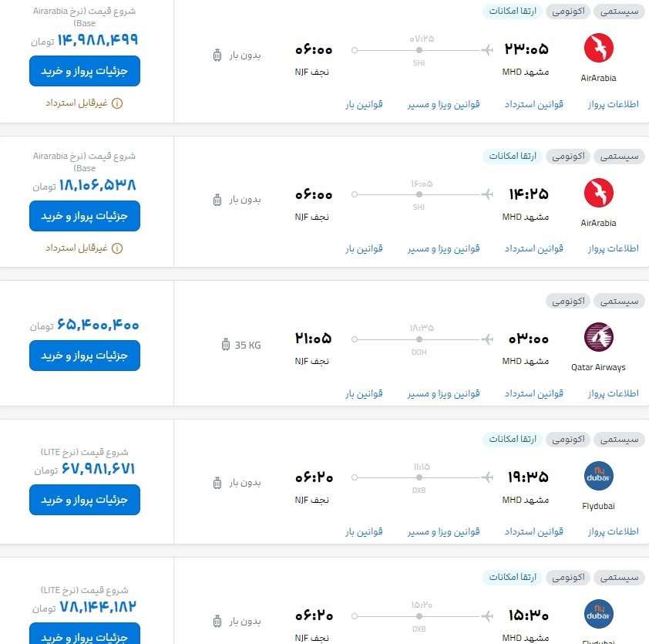649x644 pixels.
Task: Click the Flydubai logo on the 19:35 flight
Action: click(x=598, y=476)
